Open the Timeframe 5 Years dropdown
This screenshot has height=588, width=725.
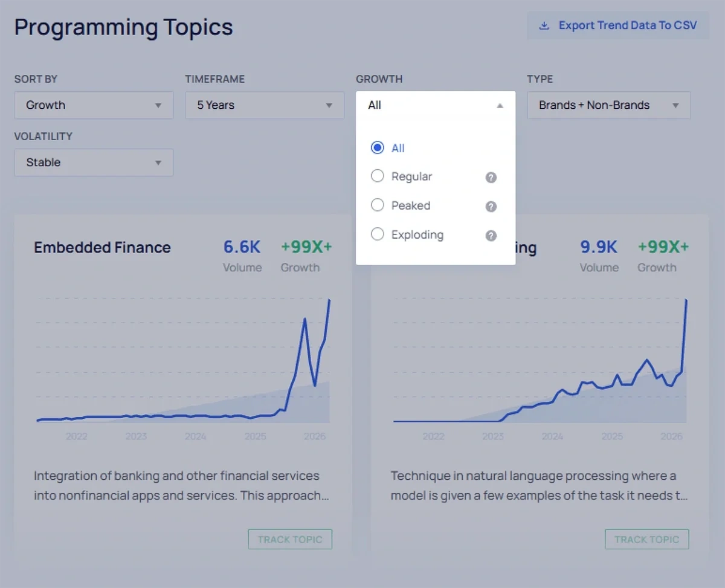coord(264,105)
